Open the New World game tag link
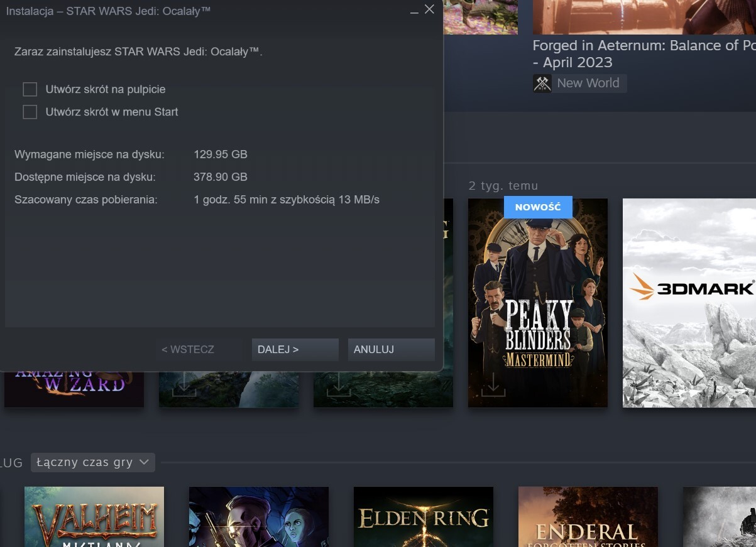 (579, 84)
